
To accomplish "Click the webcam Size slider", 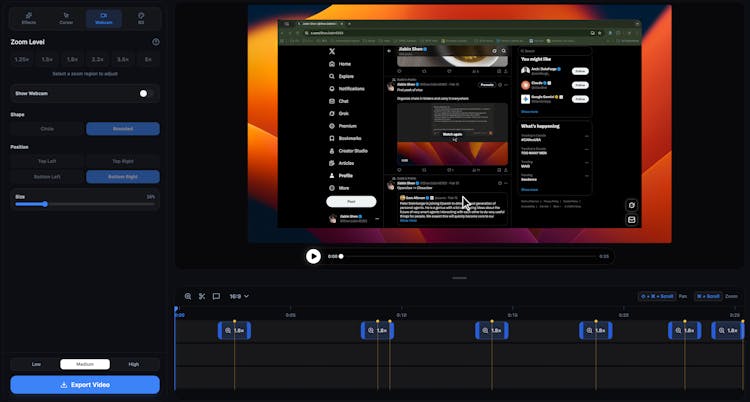I will [85, 204].
